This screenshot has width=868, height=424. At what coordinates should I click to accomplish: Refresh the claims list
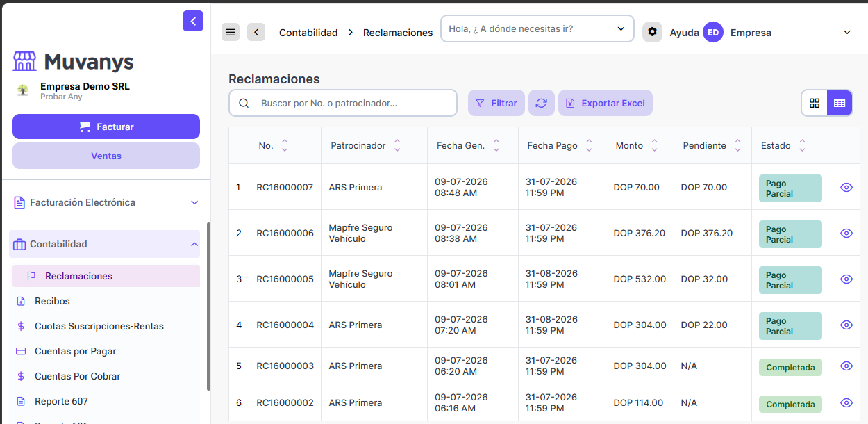pyautogui.click(x=542, y=103)
